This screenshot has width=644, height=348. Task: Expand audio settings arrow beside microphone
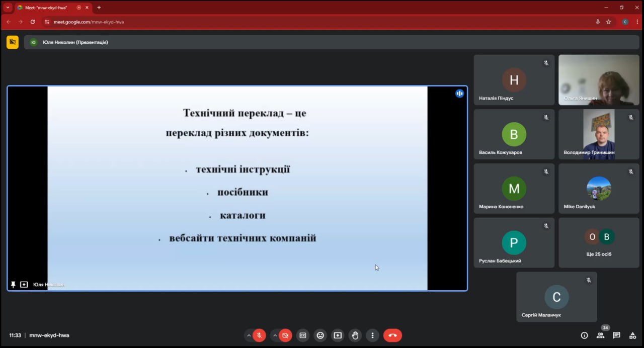[249, 335]
